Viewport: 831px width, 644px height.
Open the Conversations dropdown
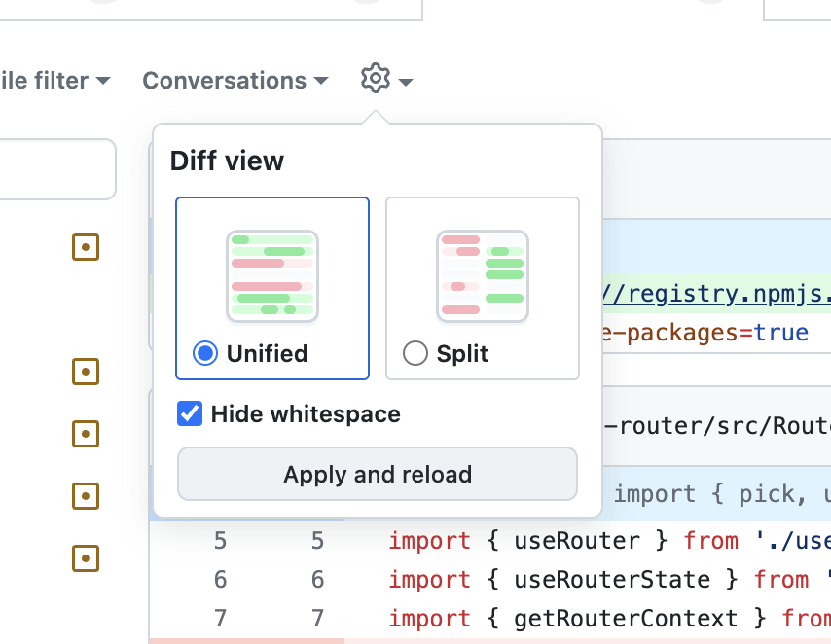pyautogui.click(x=235, y=81)
